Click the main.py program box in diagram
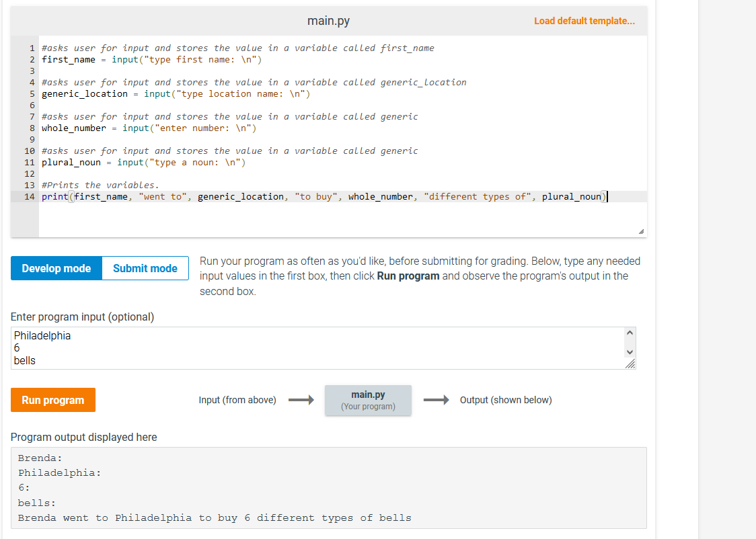Image resolution: width=756 pixels, height=539 pixels. pyautogui.click(x=368, y=401)
